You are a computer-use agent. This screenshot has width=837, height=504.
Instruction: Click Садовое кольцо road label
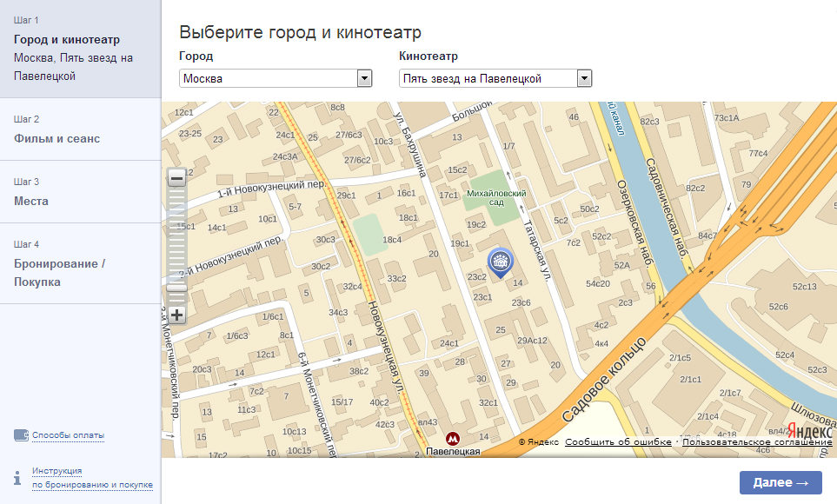coord(604,380)
